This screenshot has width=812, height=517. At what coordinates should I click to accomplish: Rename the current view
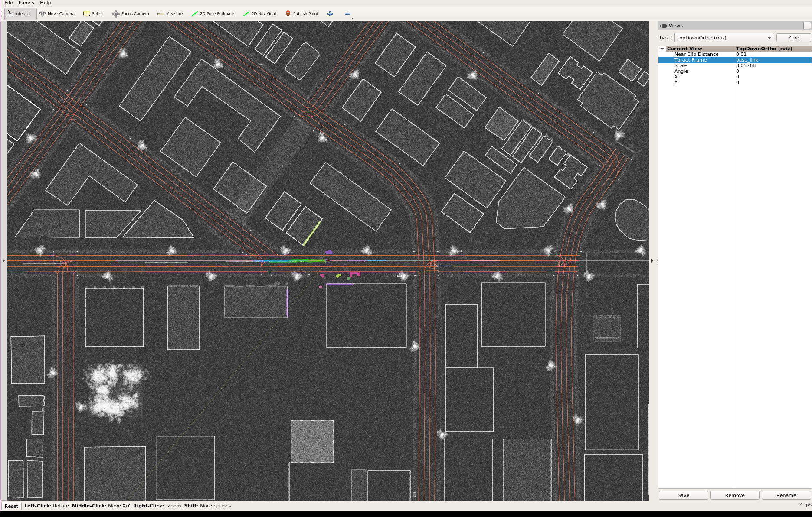click(786, 495)
